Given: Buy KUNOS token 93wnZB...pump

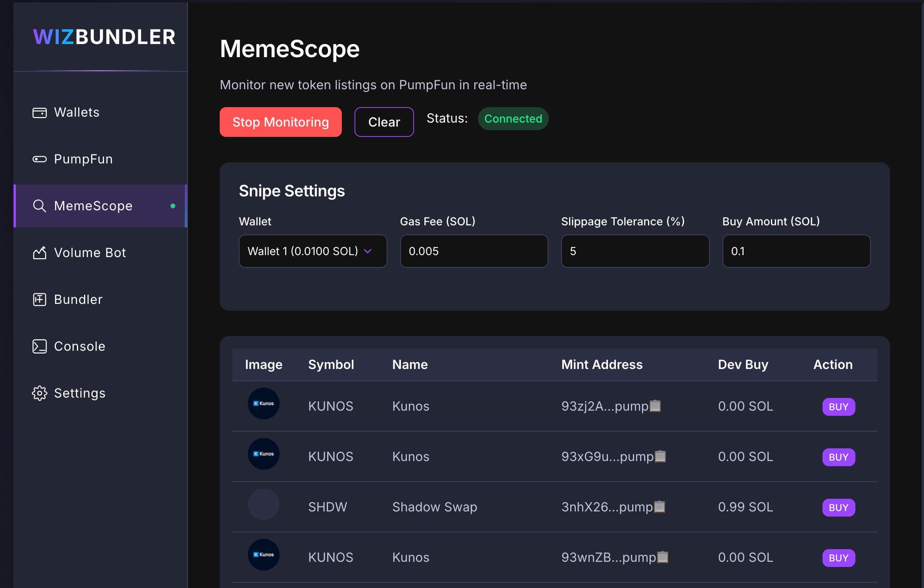Looking at the screenshot, I should point(838,558).
